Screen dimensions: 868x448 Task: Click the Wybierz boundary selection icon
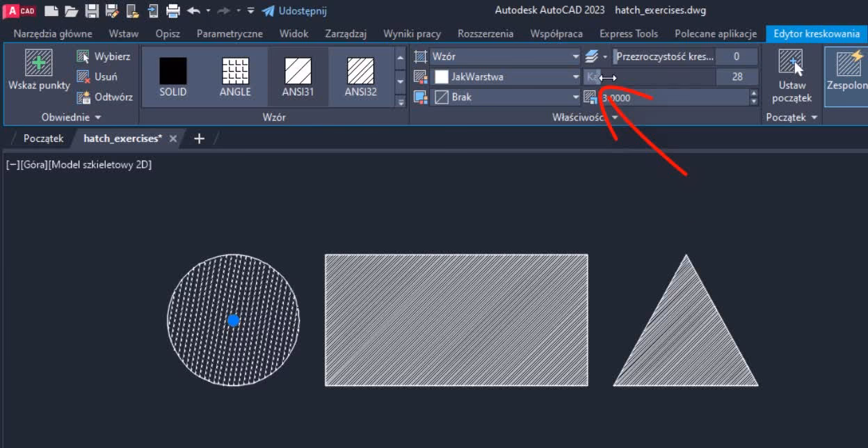click(82, 56)
